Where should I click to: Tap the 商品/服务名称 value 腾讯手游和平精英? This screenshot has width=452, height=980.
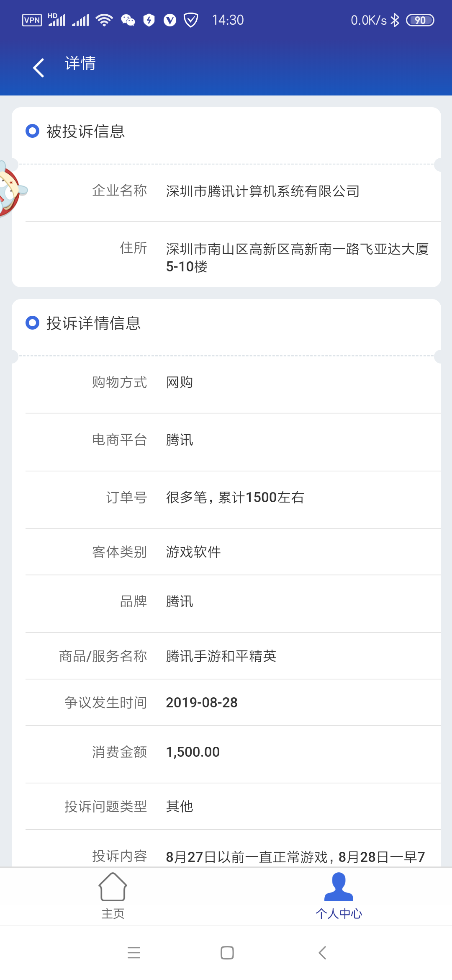221,656
